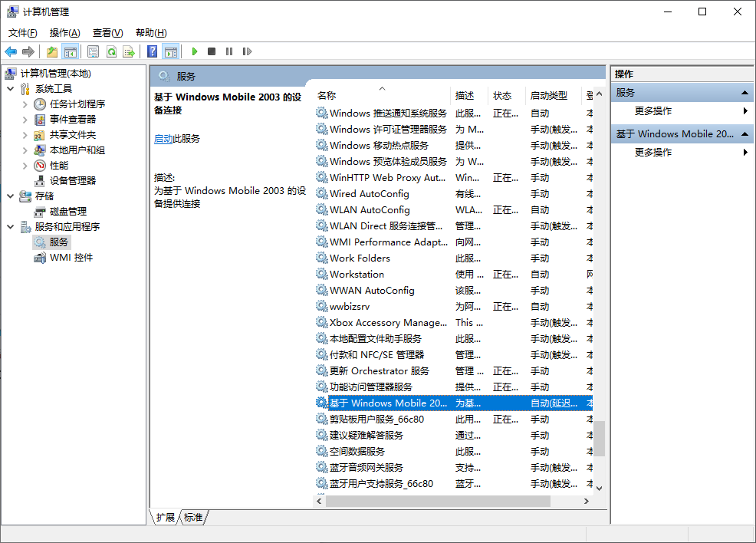Open Help via the blue question icon
Viewport: 756px width, 543px height.
point(153,51)
